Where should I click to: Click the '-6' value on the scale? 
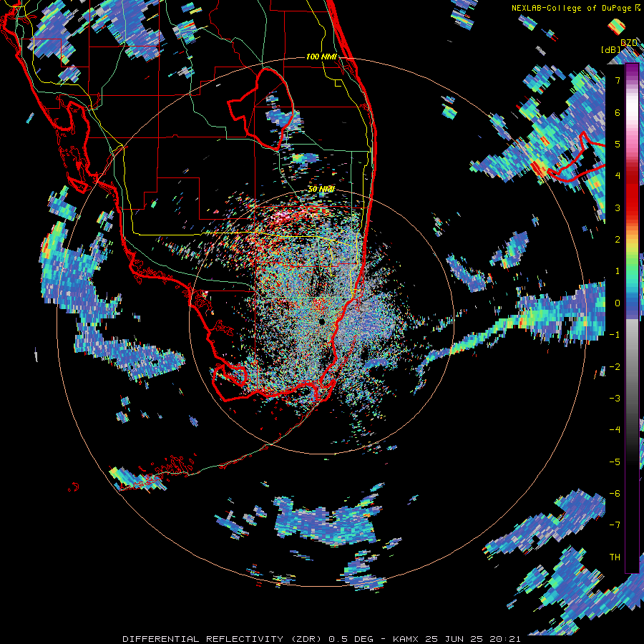(615, 493)
